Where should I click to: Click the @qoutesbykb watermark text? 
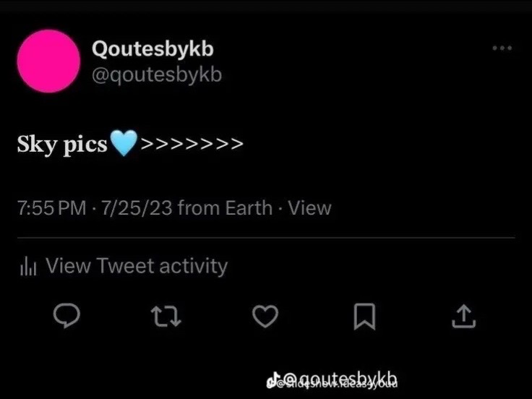coord(340,378)
